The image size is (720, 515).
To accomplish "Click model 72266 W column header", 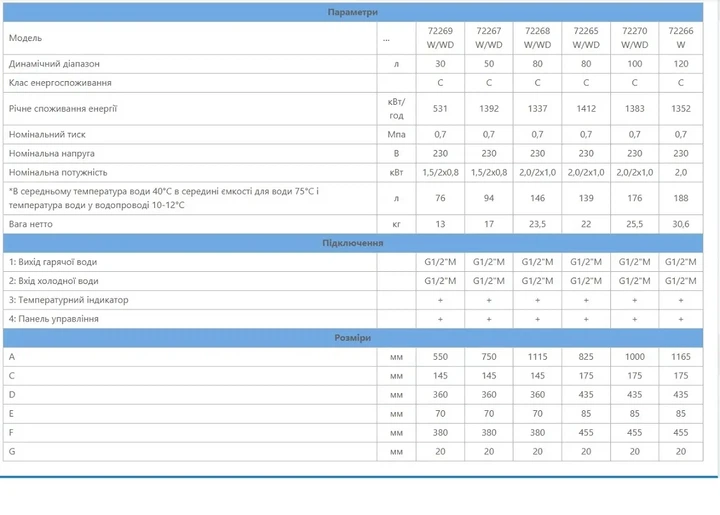I will (681, 38).
